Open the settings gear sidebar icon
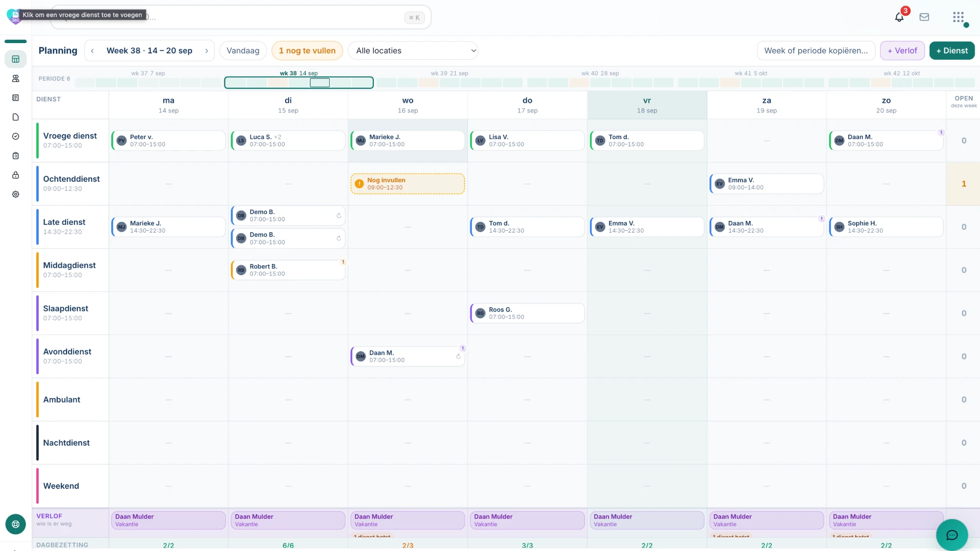980x551 pixels. click(x=16, y=194)
